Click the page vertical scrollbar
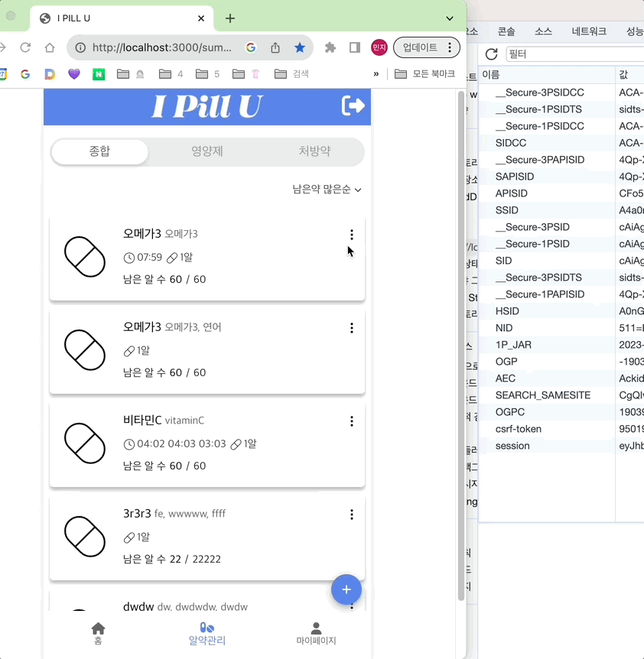This screenshot has width=644, height=659. pyautogui.click(x=460, y=346)
